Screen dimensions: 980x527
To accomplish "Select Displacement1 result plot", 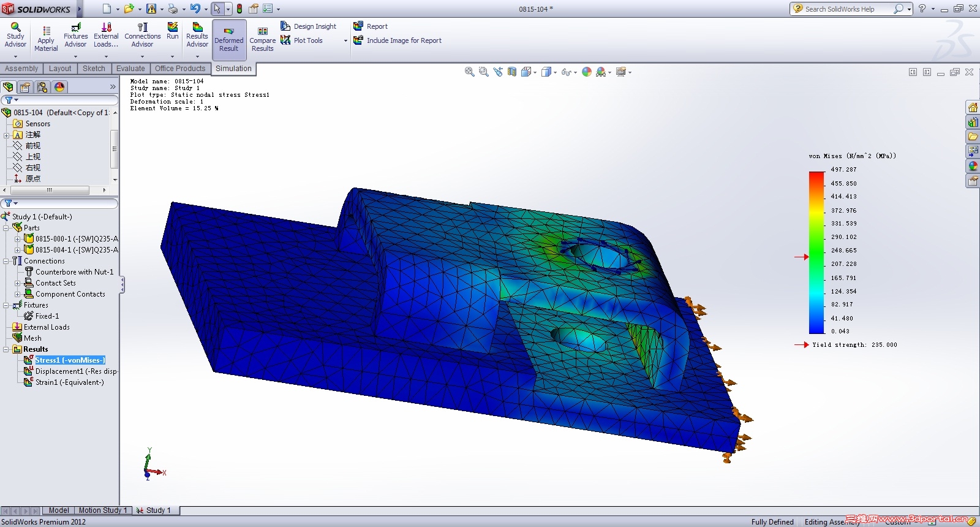I will [x=70, y=371].
